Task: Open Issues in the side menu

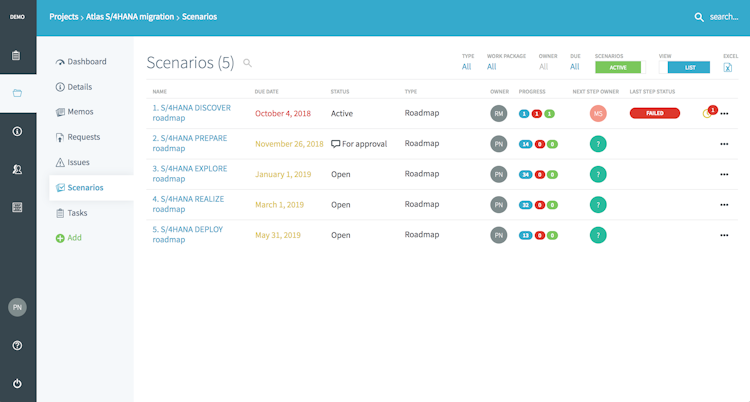Action: (x=73, y=163)
